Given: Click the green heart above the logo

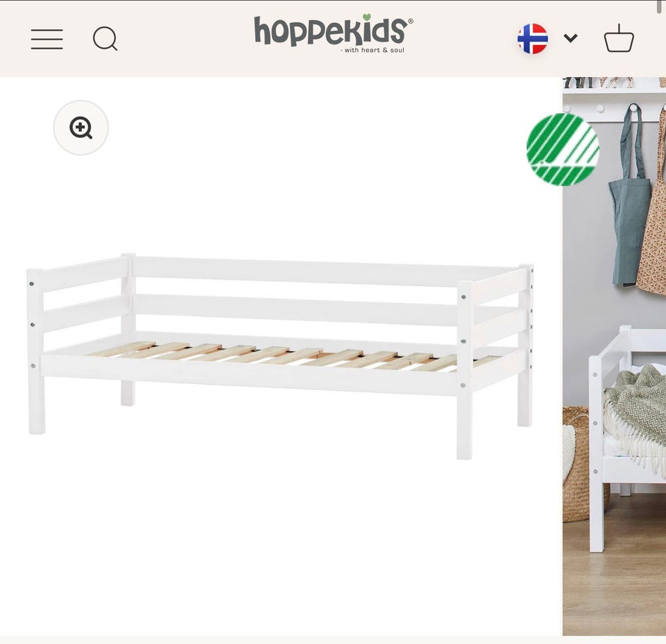Looking at the screenshot, I should pos(367,17).
